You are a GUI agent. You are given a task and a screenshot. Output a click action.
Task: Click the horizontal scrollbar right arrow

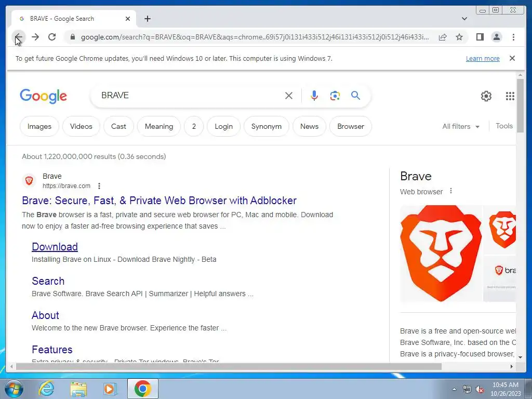[512, 366]
